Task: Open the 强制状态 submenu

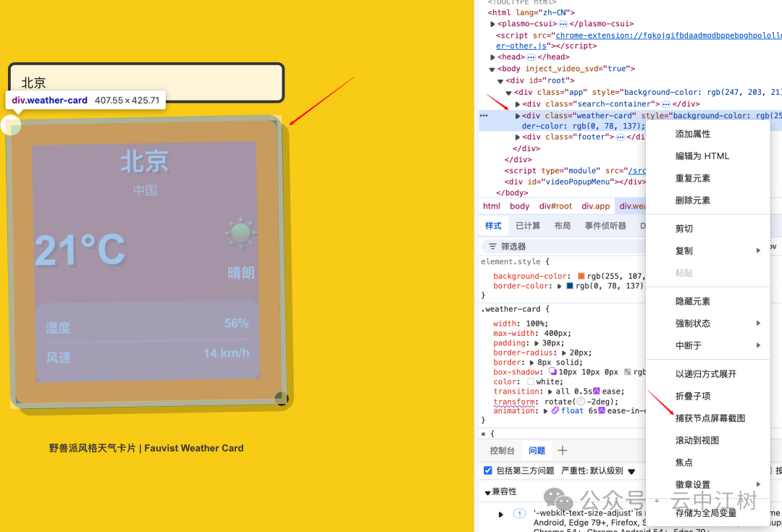Action: pyautogui.click(x=707, y=323)
